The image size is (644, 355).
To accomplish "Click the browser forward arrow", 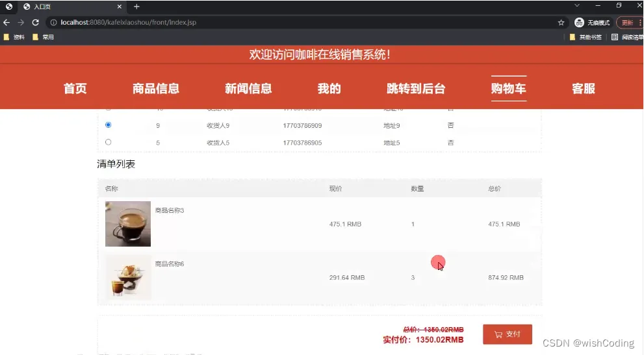I will click(21, 23).
